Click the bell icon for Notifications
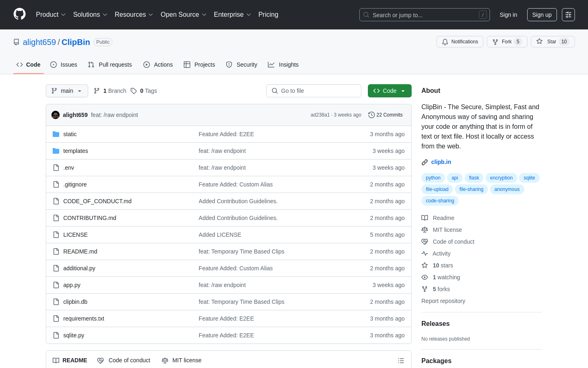Image resolution: width=588 pixels, height=368 pixels. (x=445, y=42)
